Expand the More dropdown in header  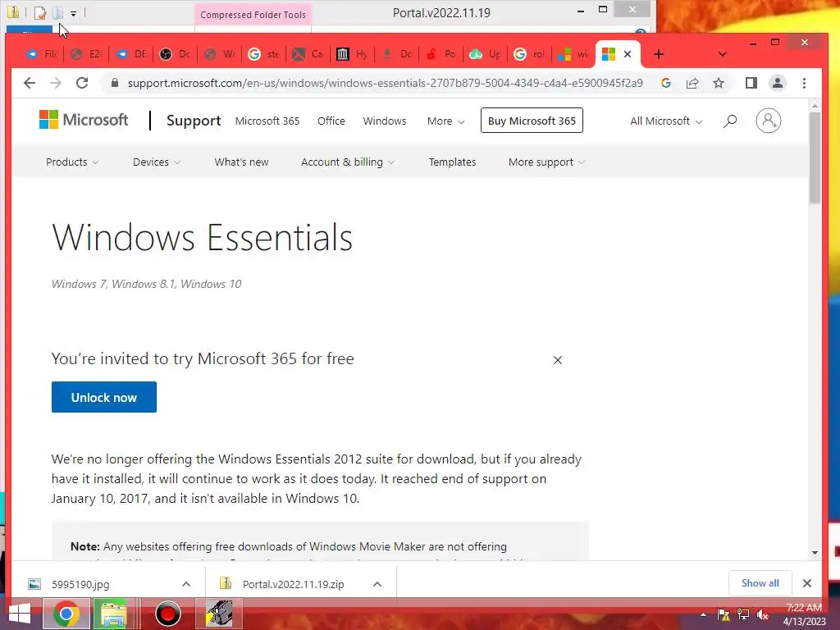click(445, 121)
